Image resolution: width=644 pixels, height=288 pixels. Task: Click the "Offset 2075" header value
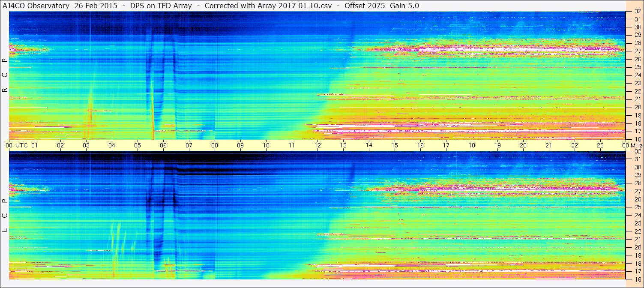pos(365,6)
